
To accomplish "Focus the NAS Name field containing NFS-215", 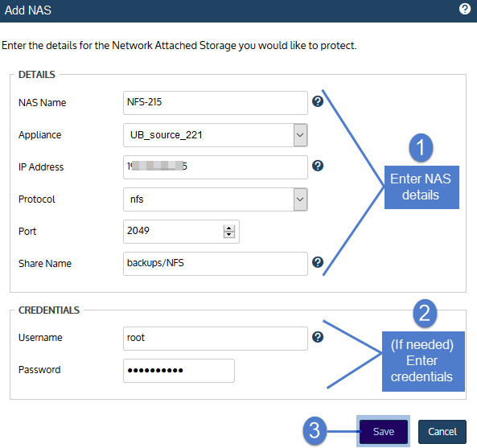I will click(x=216, y=103).
